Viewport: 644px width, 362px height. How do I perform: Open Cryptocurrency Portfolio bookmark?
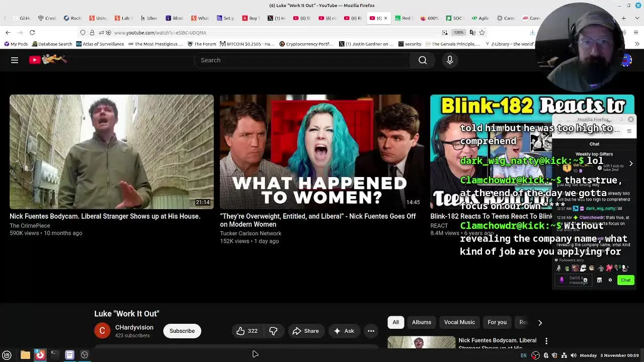tap(306, 44)
